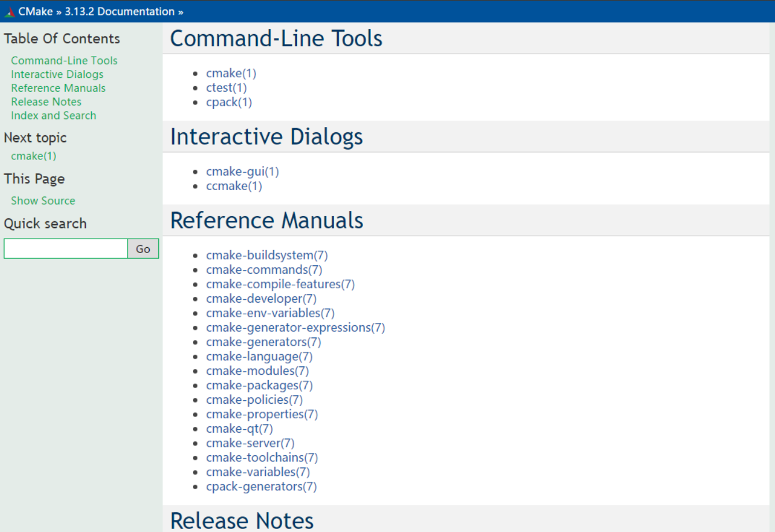Open the cmake-gui(1) documentation
This screenshot has height=532, width=775.
[242, 171]
